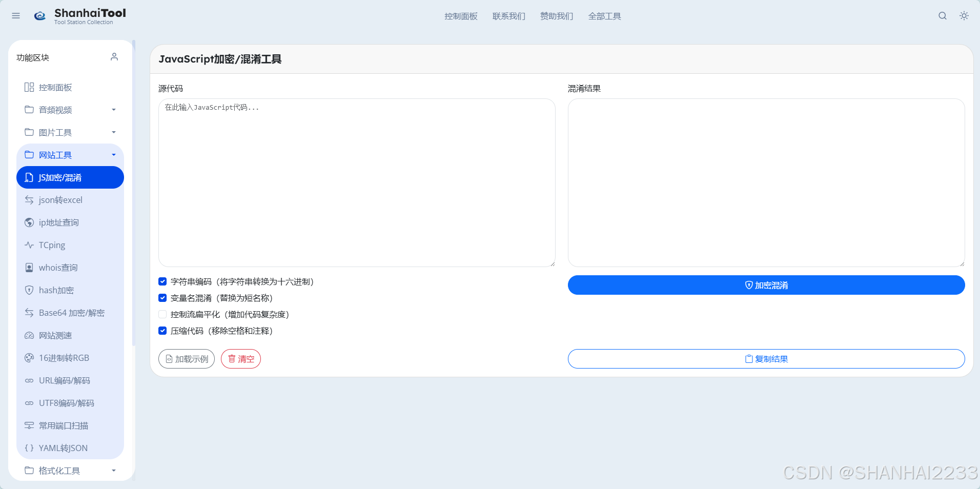Uncheck 字符串编码 option
The height and width of the screenshot is (489, 980).
[162, 281]
